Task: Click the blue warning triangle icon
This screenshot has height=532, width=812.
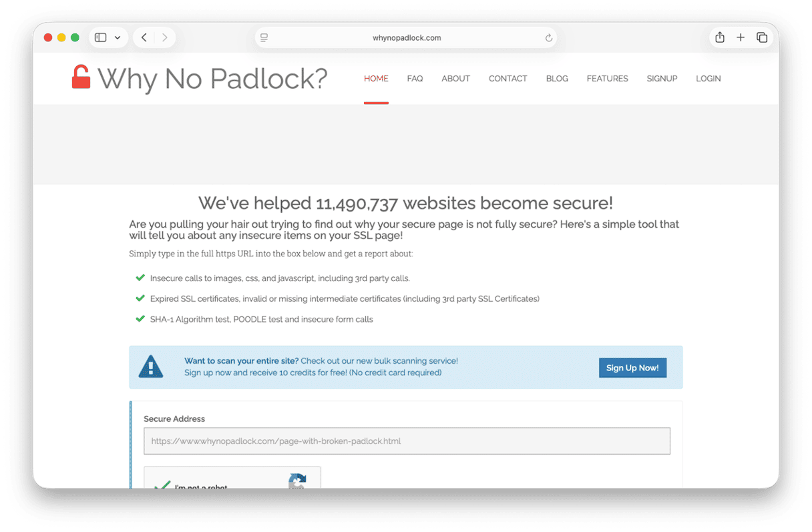Action: (x=151, y=367)
